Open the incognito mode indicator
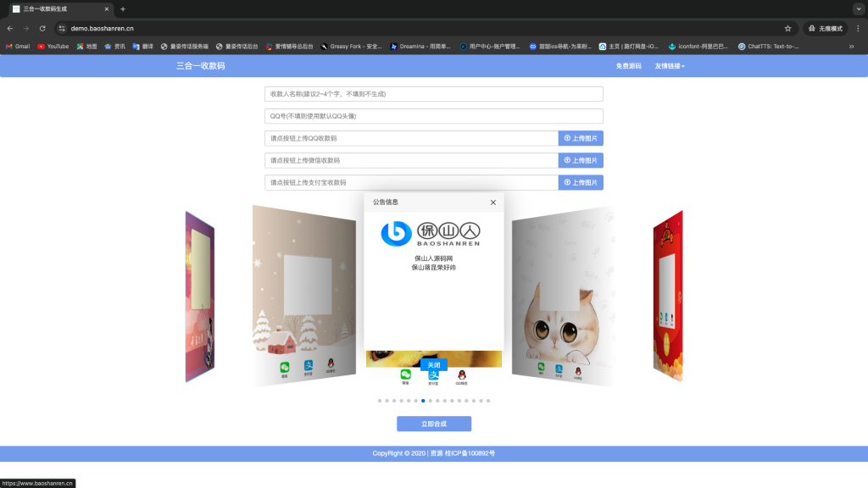 pos(826,28)
